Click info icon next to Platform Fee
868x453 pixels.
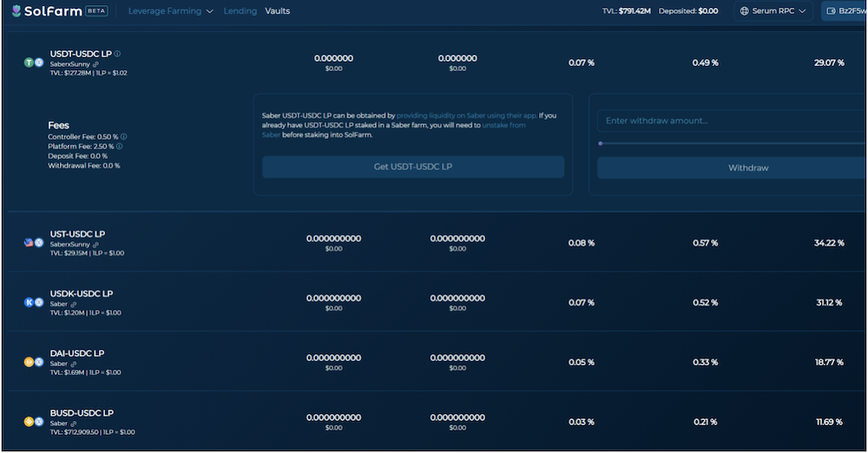pos(119,146)
